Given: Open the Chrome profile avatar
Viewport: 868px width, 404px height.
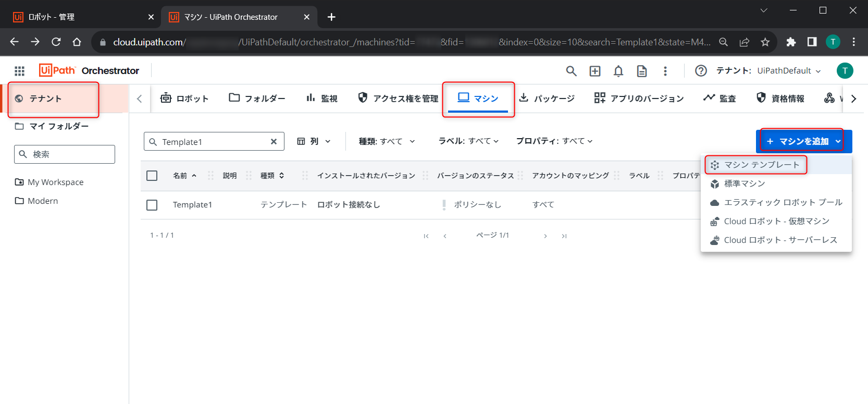Looking at the screenshot, I should pos(833,42).
